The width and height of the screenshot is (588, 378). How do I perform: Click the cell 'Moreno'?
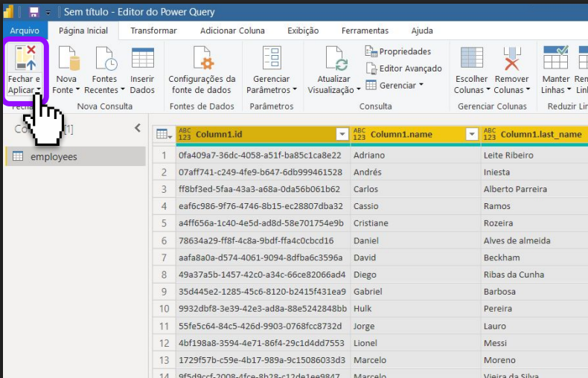point(534,360)
